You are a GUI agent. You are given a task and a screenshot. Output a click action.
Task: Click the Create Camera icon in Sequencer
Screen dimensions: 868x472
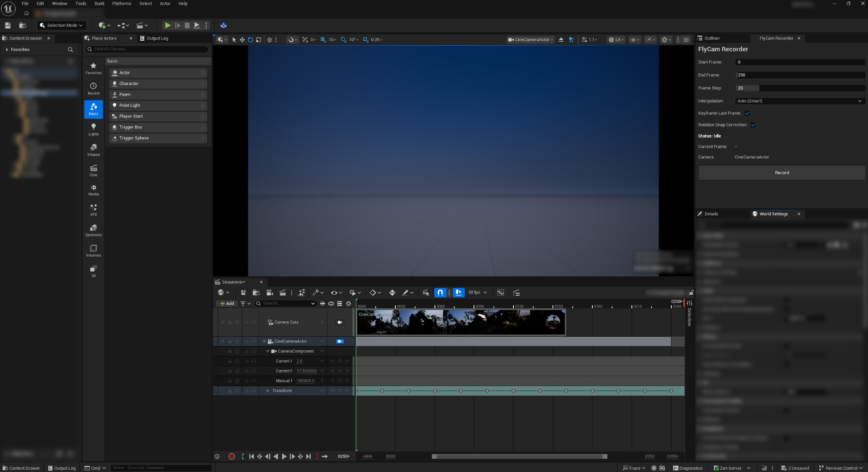269,292
